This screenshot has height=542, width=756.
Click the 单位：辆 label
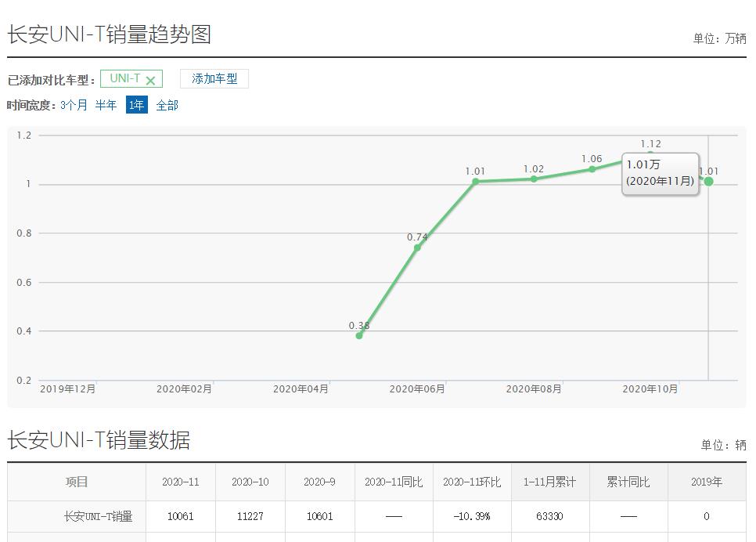(724, 445)
